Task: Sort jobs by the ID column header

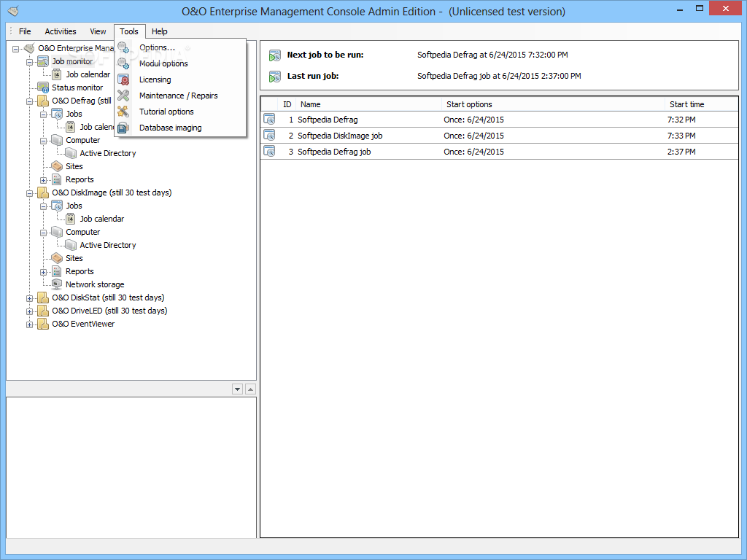Action: (x=287, y=104)
